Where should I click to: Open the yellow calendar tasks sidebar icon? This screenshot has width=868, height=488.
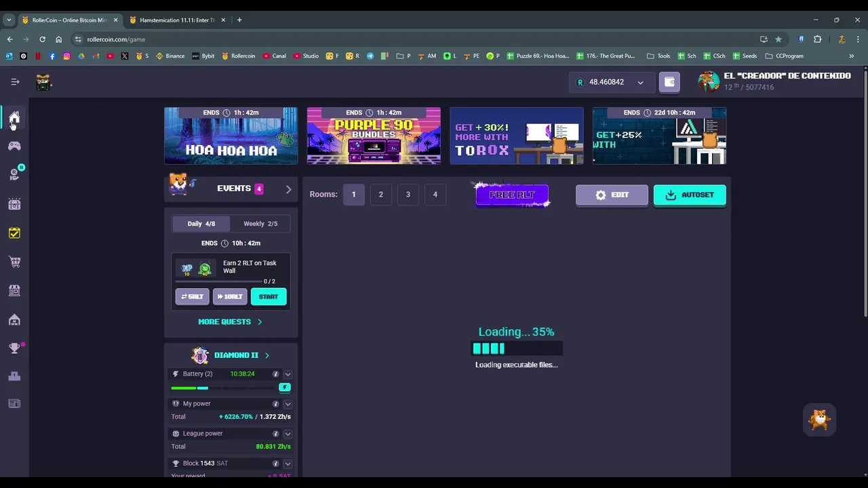(14, 233)
